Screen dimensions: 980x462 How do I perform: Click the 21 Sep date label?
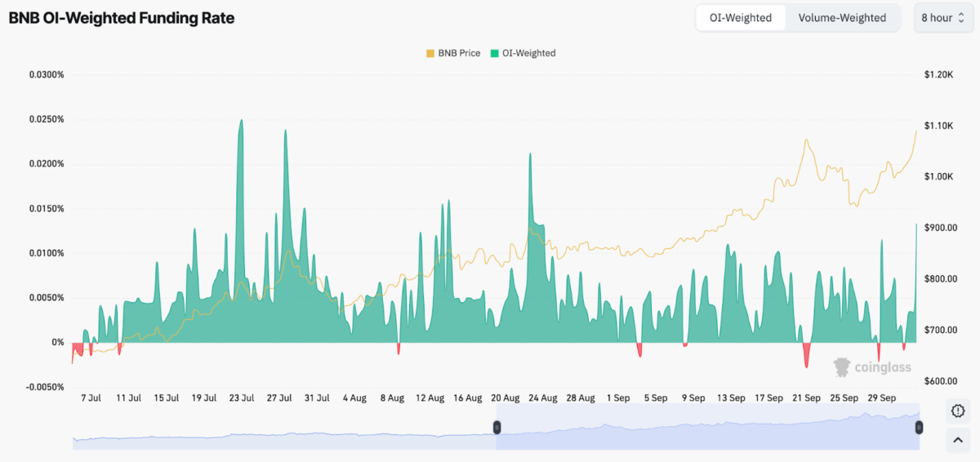[807, 398]
